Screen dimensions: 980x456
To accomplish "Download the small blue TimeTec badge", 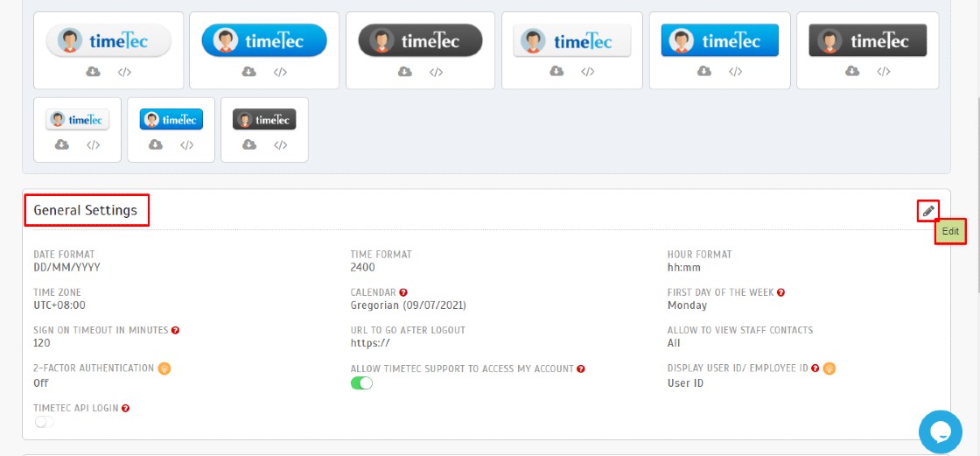I will [x=156, y=145].
